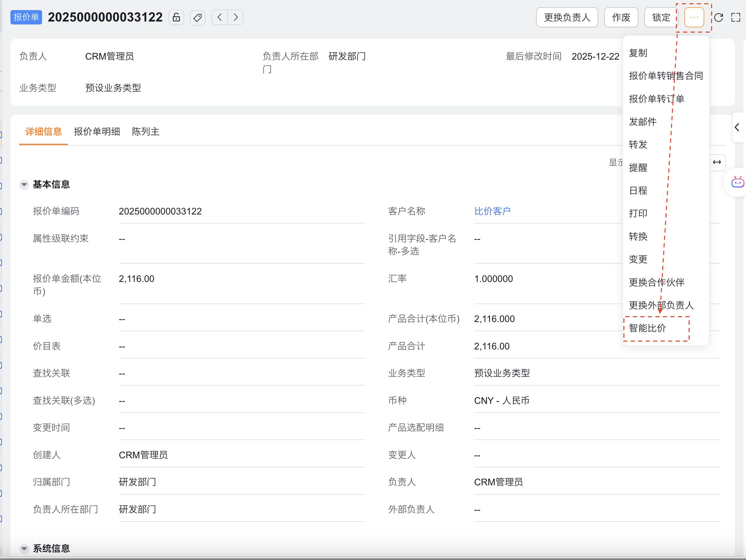Select 智能比价 from the menu
The width and height of the screenshot is (746, 560).
(x=647, y=328)
